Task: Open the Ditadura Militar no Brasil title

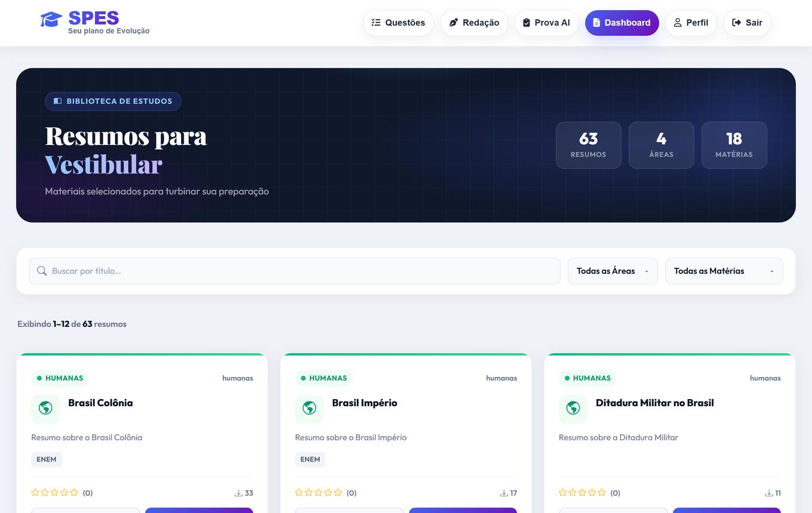Action: click(654, 403)
